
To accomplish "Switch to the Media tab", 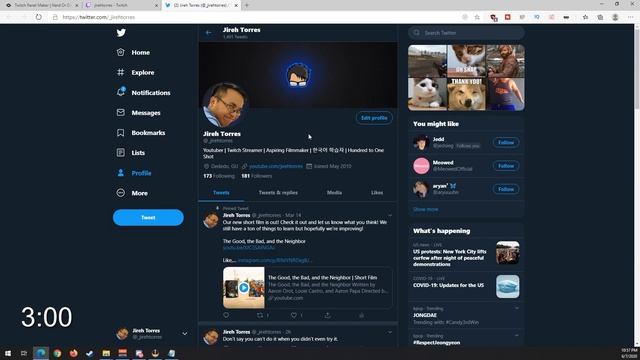I will tap(334, 193).
